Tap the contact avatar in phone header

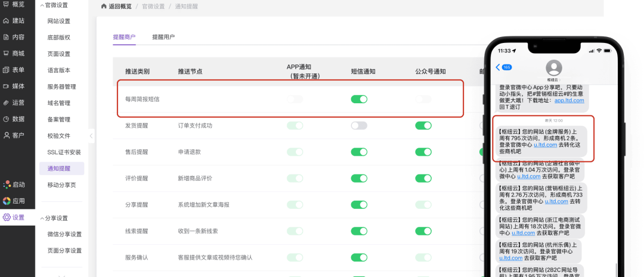[x=554, y=67]
